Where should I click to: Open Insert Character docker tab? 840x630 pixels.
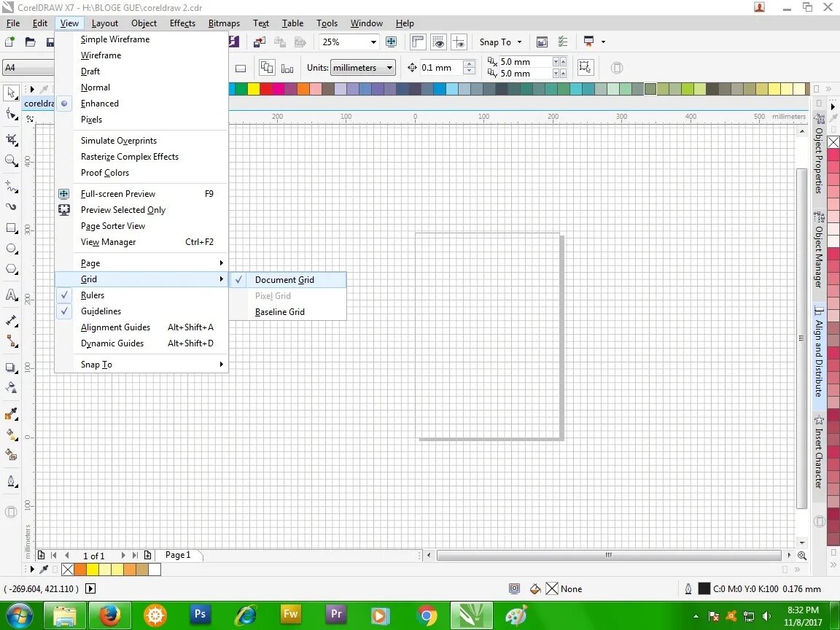pos(819,452)
